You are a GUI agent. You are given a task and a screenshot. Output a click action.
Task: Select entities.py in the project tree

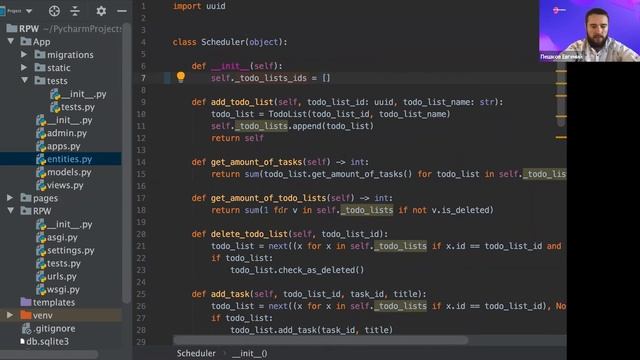60,159
